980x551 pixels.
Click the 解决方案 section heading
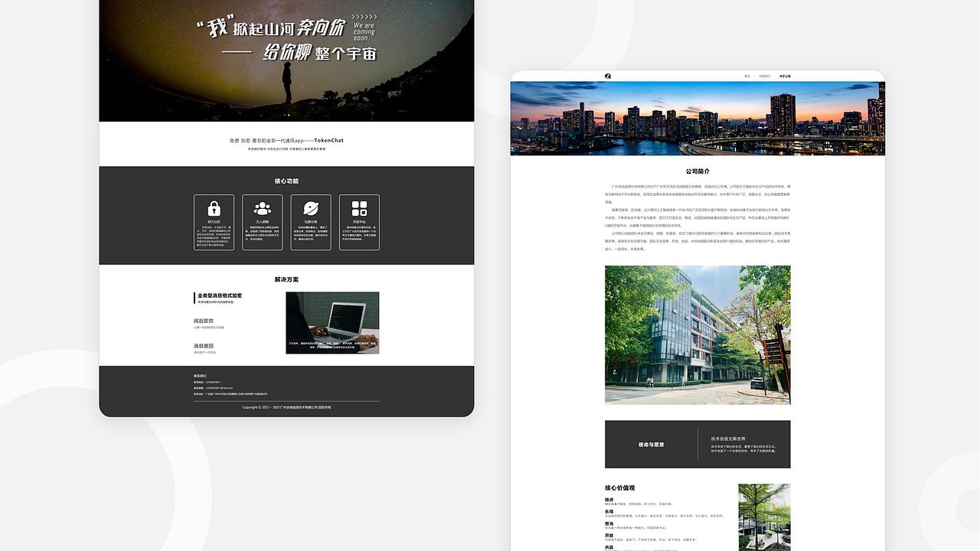coord(286,279)
